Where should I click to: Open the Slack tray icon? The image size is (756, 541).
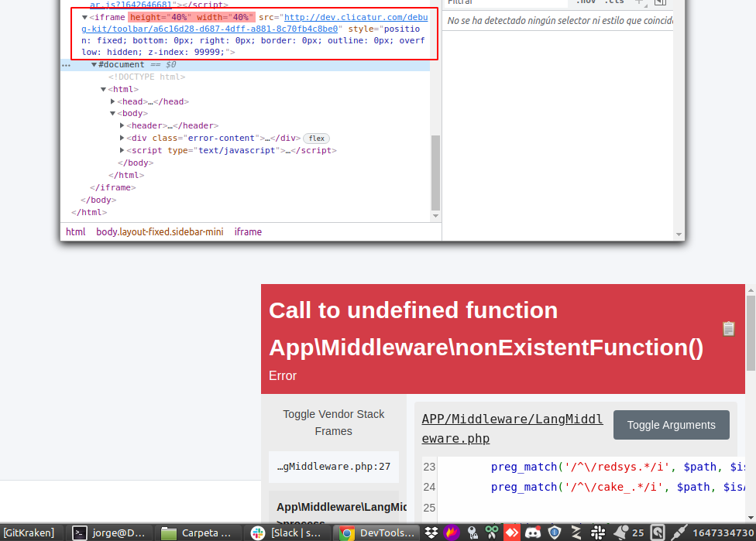pyautogui.click(x=598, y=532)
